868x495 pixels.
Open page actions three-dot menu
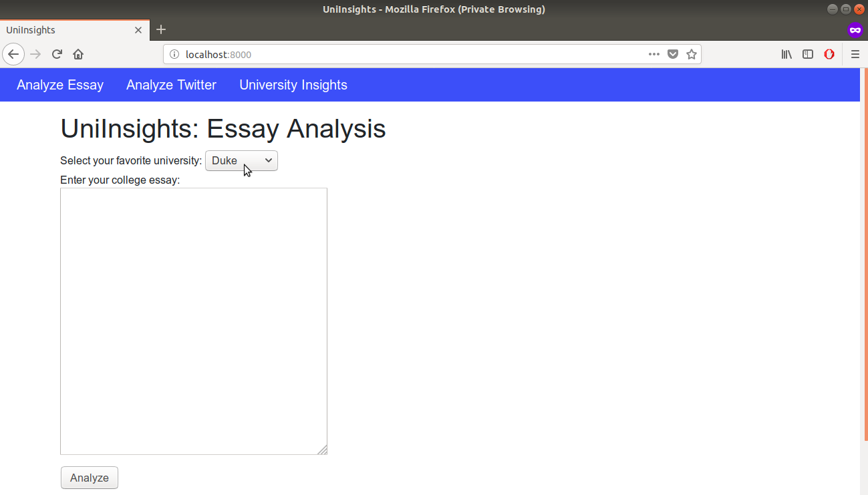[654, 54]
